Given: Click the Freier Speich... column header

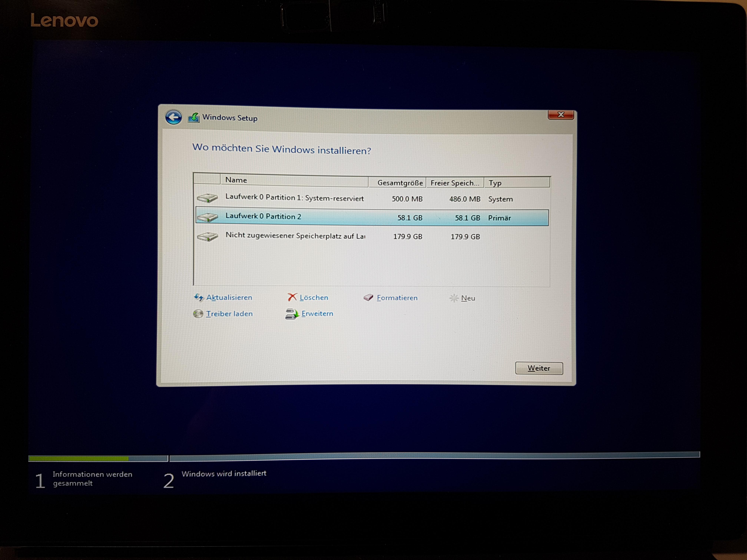Looking at the screenshot, I should 455,183.
